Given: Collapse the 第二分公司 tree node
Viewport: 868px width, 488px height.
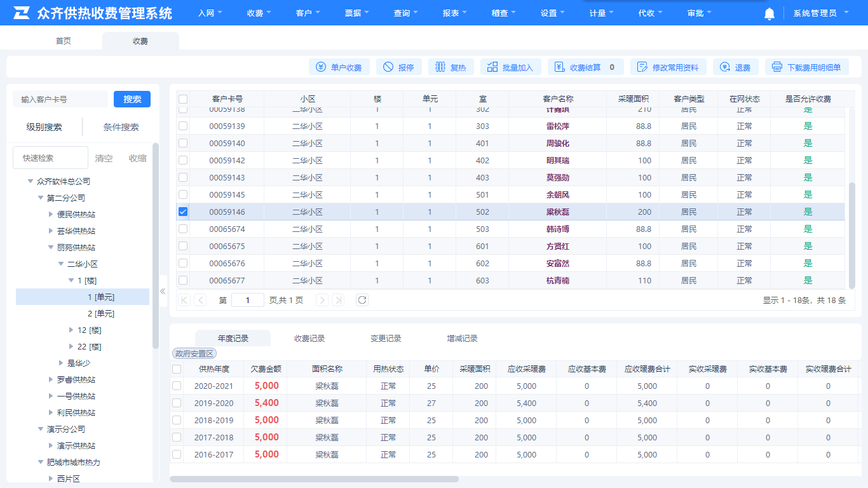Looking at the screenshot, I should tap(41, 198).
